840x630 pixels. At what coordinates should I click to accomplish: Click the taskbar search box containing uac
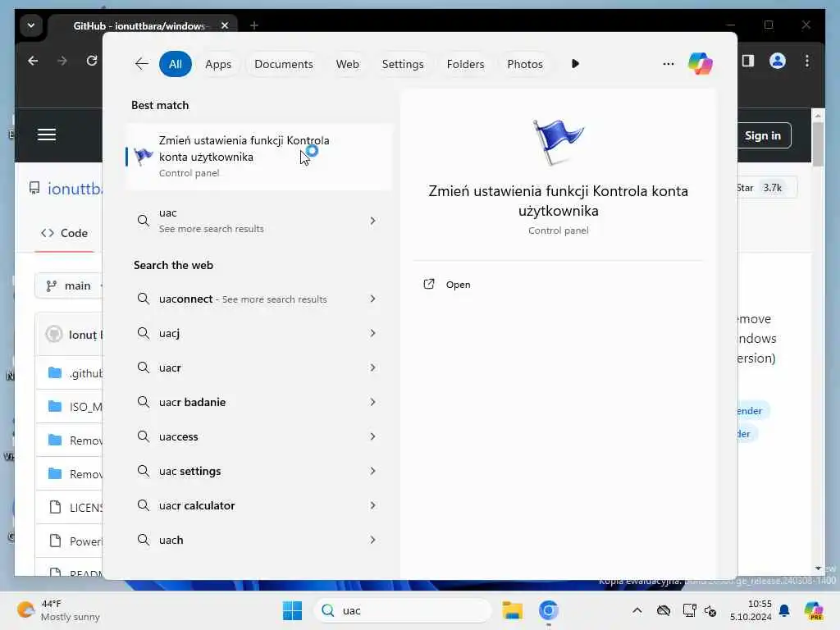[402, 610]
